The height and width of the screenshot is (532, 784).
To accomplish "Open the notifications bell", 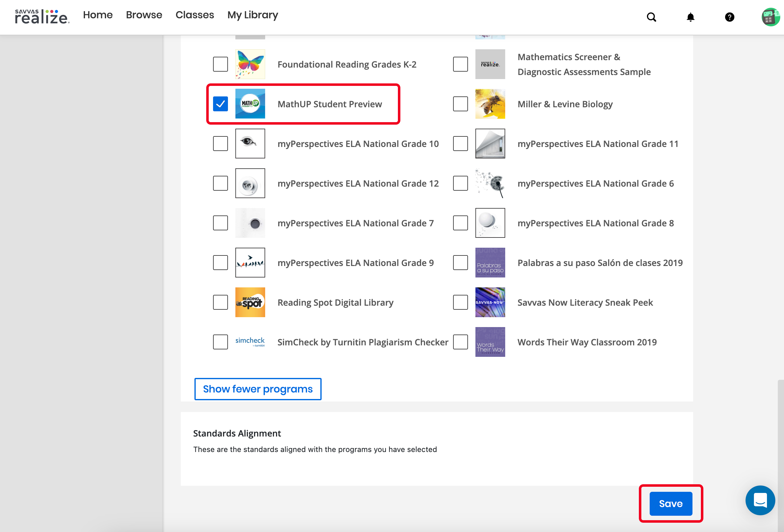I will pyautogui.click(x=691, y=17).
